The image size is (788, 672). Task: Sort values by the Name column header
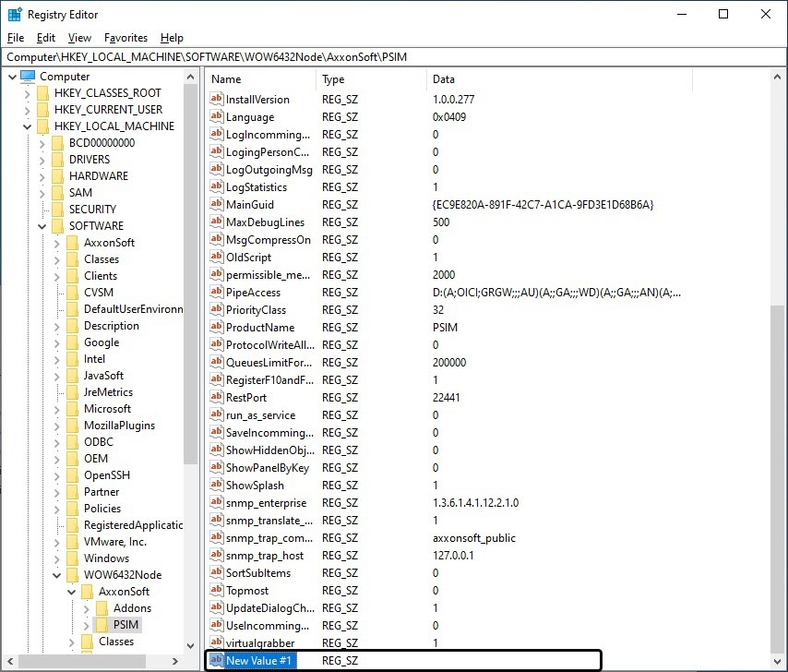tap(260, 79)
